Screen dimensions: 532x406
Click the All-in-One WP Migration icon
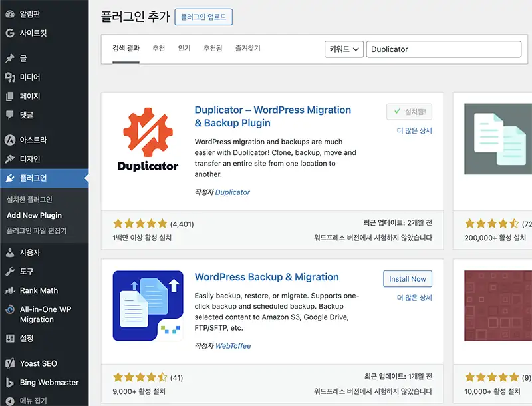click(x=10, y=309)
